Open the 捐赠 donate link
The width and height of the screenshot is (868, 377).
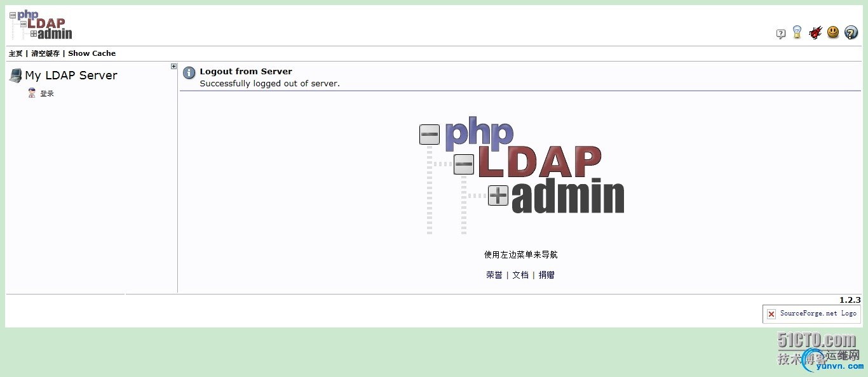click(x=546, y=275)
